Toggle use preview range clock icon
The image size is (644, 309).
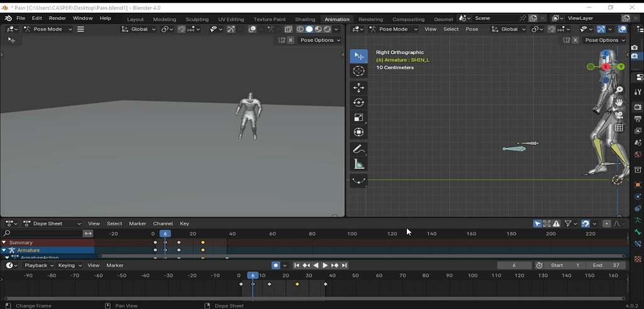539,266
